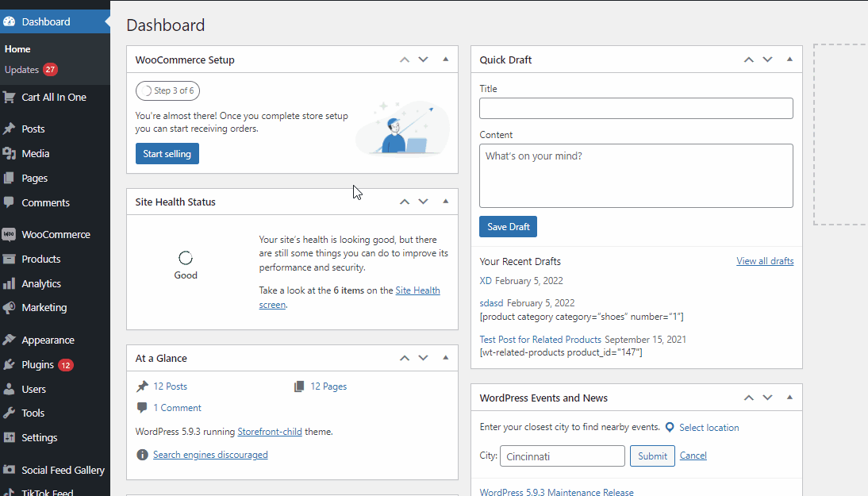Focus the City field containing Cincinnati
The image size is (868, 496).
(x=563, y=456)
